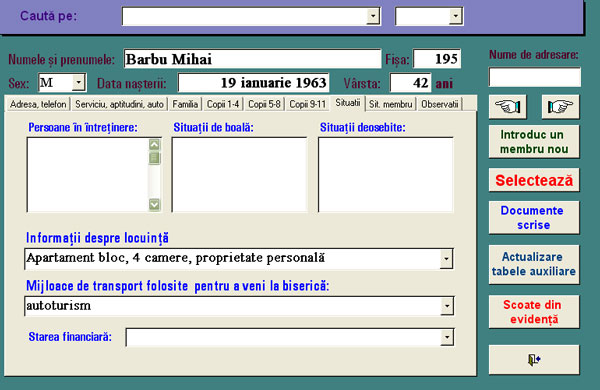
Task: Click Introduc un membru nou button
Action: tap(534, 142)
